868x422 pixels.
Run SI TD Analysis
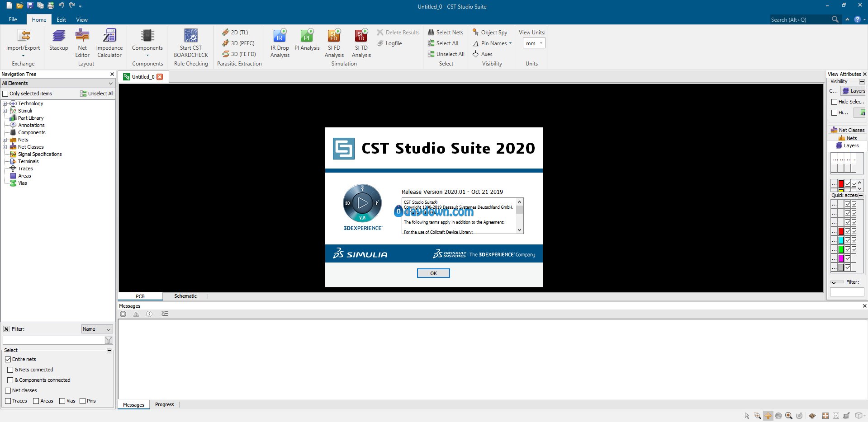(361, 42)
